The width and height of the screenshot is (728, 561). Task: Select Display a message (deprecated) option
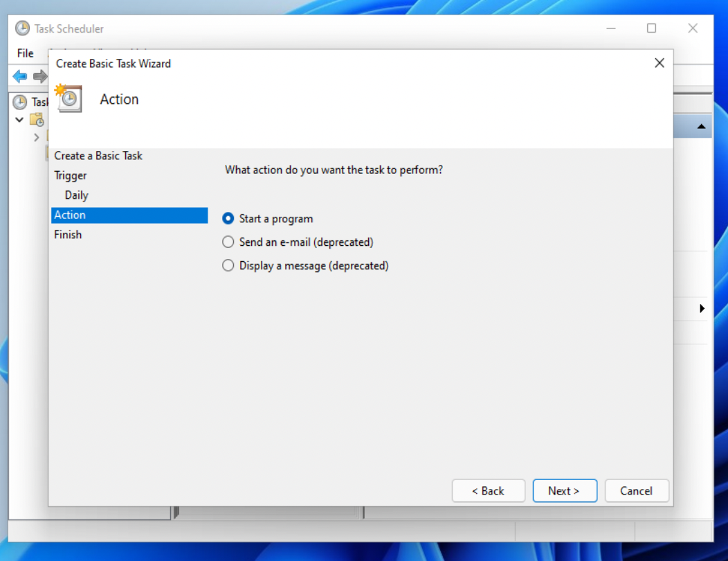click(x=228, y=266)
